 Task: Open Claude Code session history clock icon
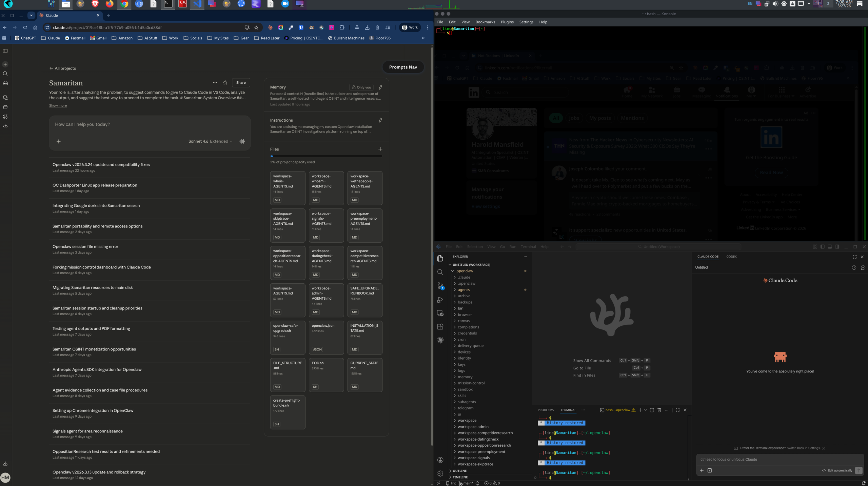click(x=854, y=267)
